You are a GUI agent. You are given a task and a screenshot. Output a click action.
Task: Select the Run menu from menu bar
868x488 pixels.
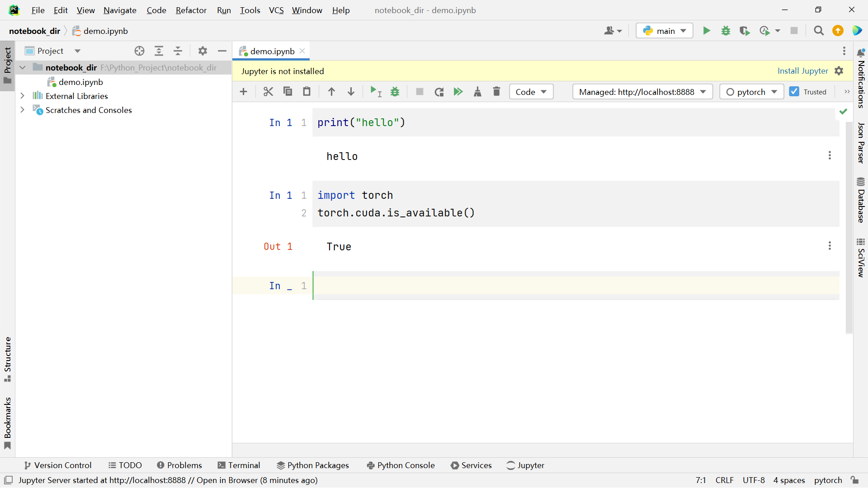coord(225,10)
